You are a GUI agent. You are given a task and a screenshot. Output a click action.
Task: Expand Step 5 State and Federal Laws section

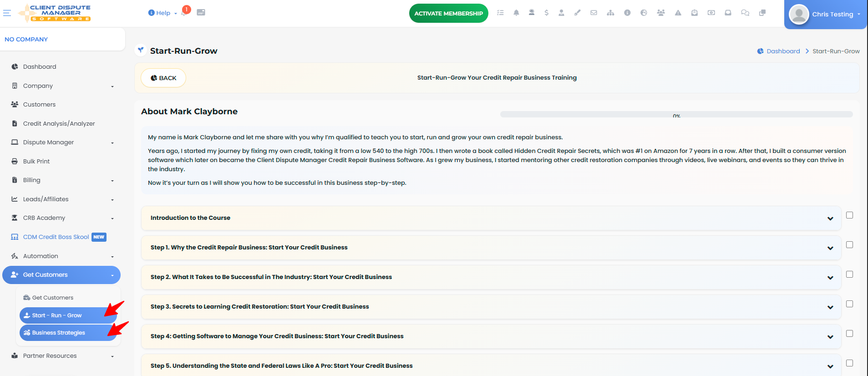pyautogui.click(x=491, y=366)
